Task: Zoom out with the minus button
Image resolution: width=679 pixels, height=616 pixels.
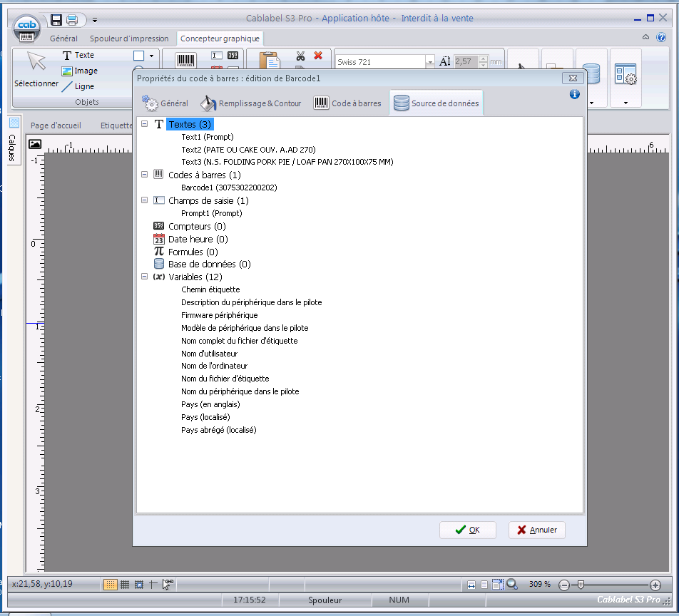Action: [563, 585]
